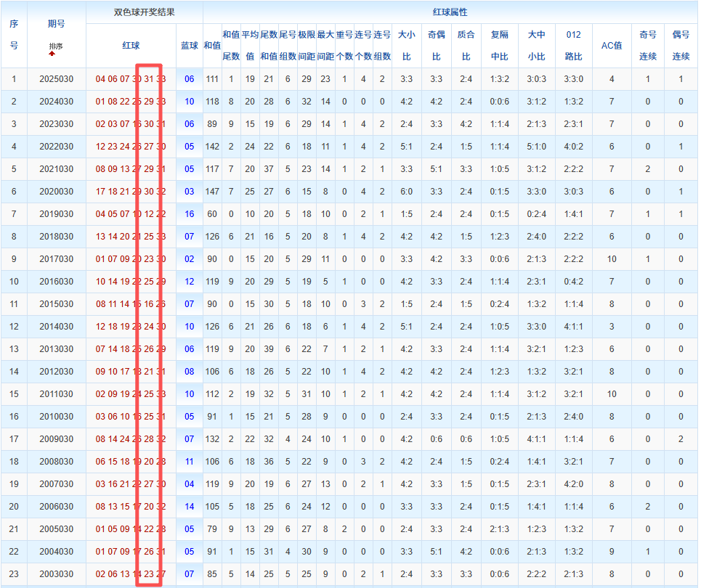The image size is (701, 588).
Task: Select the 红球 column header
Action: pyautogui.click(x=131, y=45)
